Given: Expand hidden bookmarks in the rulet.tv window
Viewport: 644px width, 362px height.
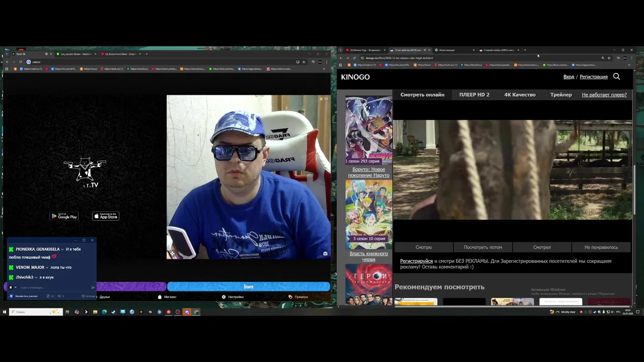Looking at the screenshot, I should pyautogui.click(x=324, y=69).
